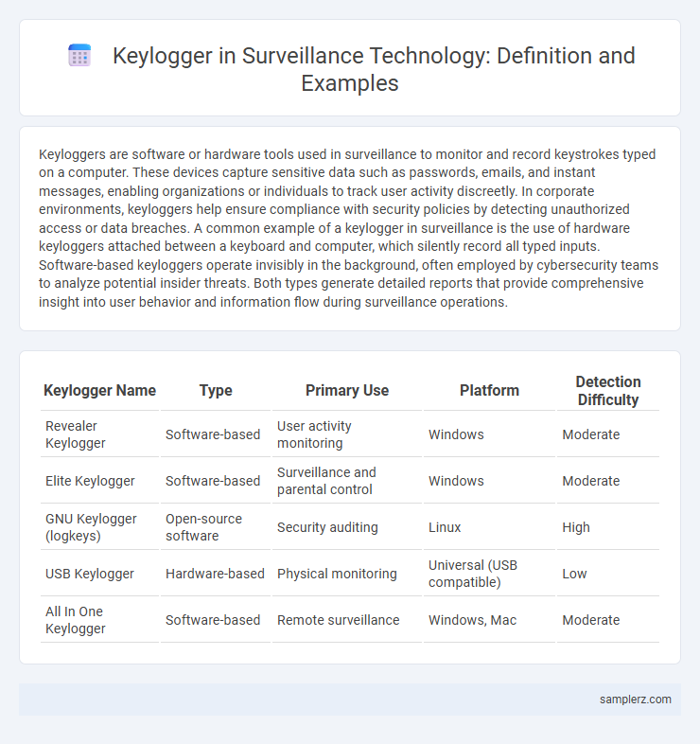The width and height of the screenshot is (700, 744).
Task: Select the 'USB Keylogger' cell
Action: [x=99, y=574]
